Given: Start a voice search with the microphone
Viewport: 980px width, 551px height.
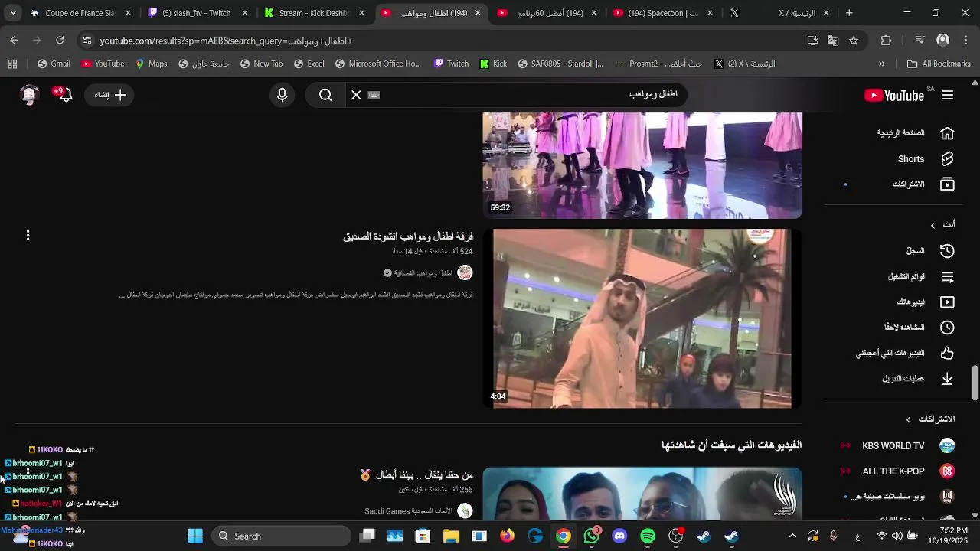Looking at the screenshot, I should [283, 95].
